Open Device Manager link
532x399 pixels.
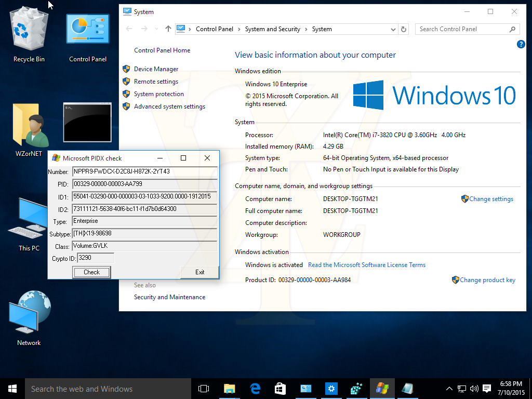tap(156, 69)
